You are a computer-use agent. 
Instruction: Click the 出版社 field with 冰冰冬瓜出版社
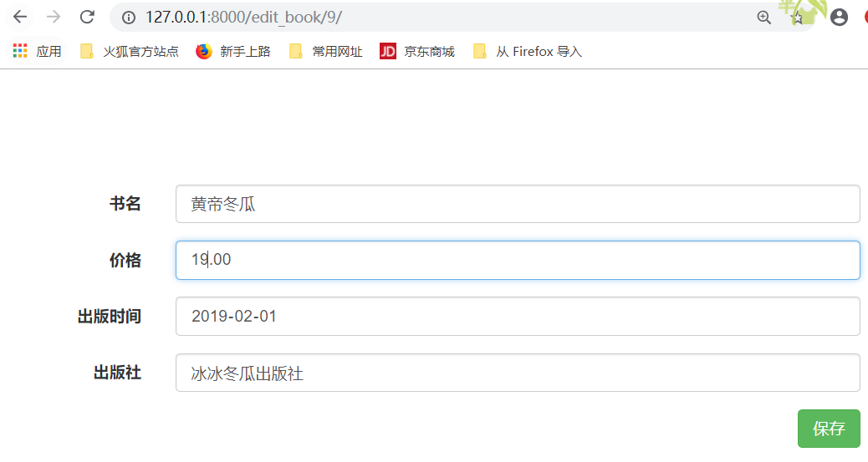click(x=518, y=373)
